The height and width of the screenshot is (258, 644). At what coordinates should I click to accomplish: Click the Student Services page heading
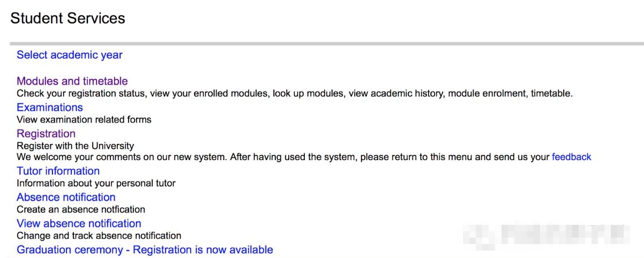tap(68, 18)
